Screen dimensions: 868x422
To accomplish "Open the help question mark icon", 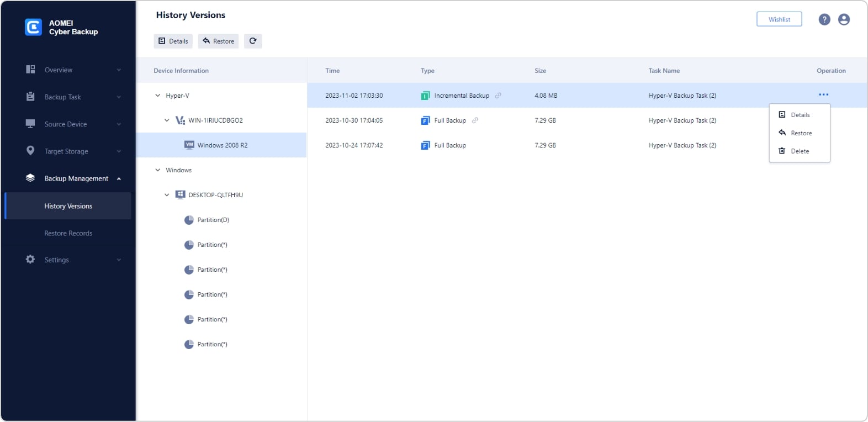I will [x=824, y=19].
